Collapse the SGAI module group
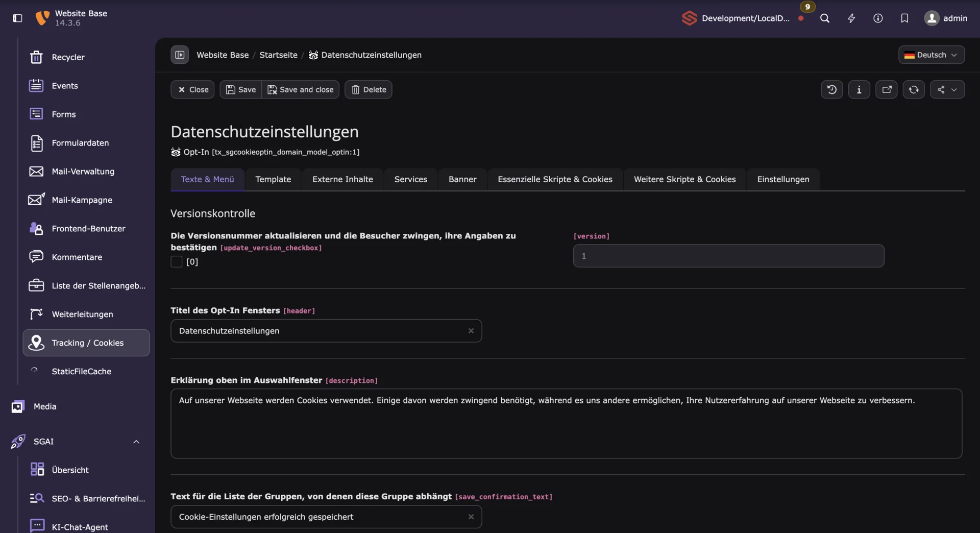Image resolution: width=980 pixels, height=533 pixels. click(136, 442)
